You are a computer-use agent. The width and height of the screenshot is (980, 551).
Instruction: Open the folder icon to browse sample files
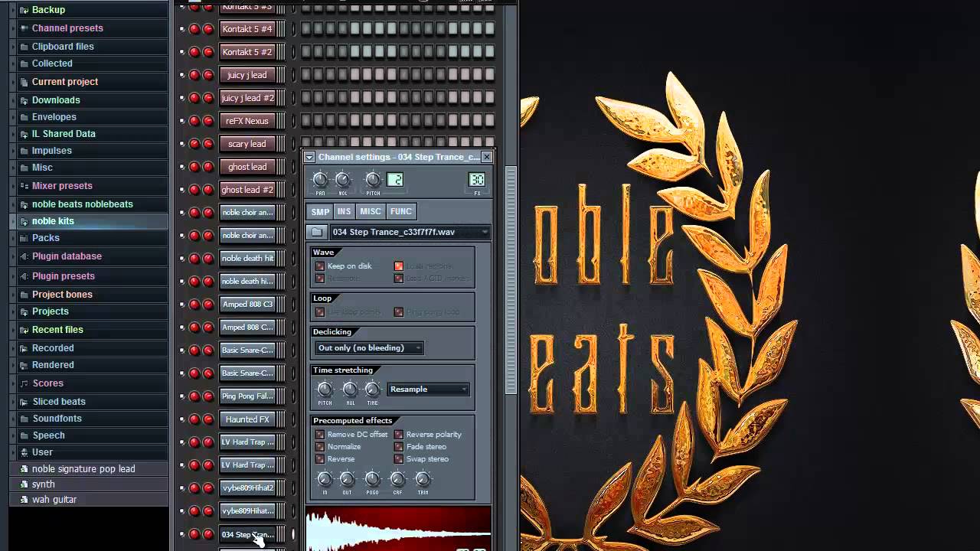pos(315,230)
